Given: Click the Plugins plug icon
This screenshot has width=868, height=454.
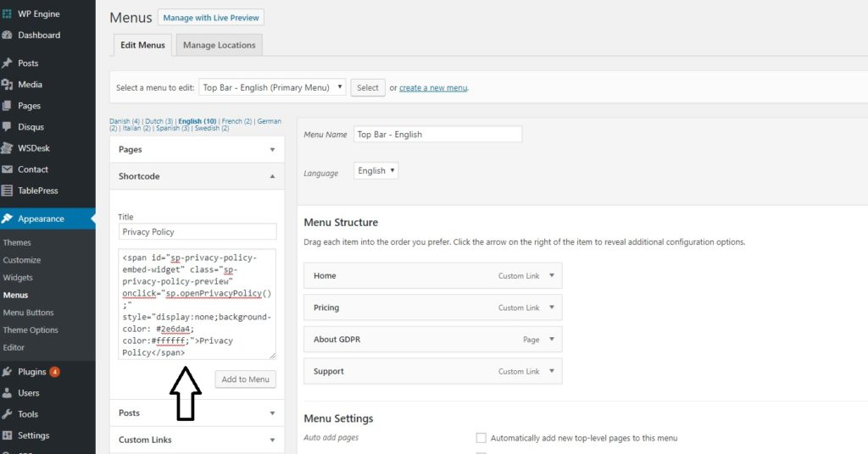Looking at the screenshot, I should pos(7,372).
